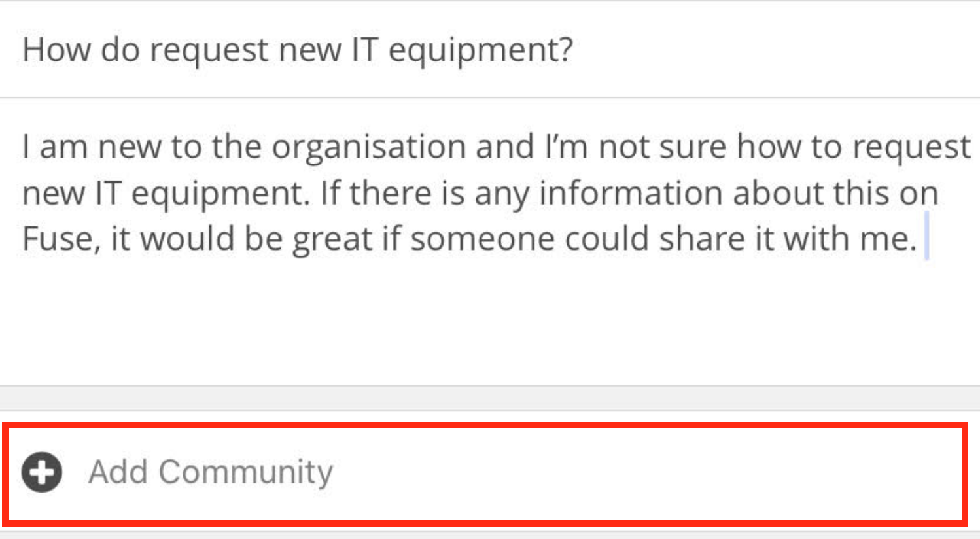Click the word "How" in the title
The height and width of the screenshot is (539, 980).
[x=56, y=50]
